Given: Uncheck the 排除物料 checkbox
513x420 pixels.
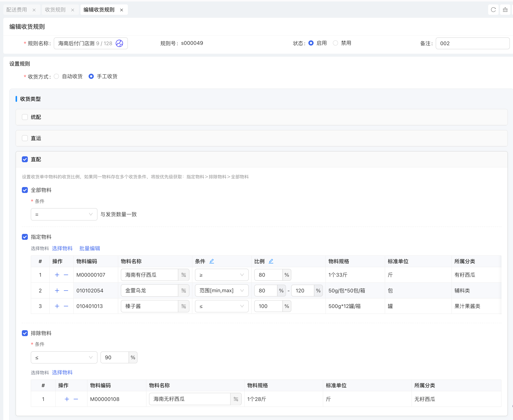Looking at the screenshot, I should 25,333.
